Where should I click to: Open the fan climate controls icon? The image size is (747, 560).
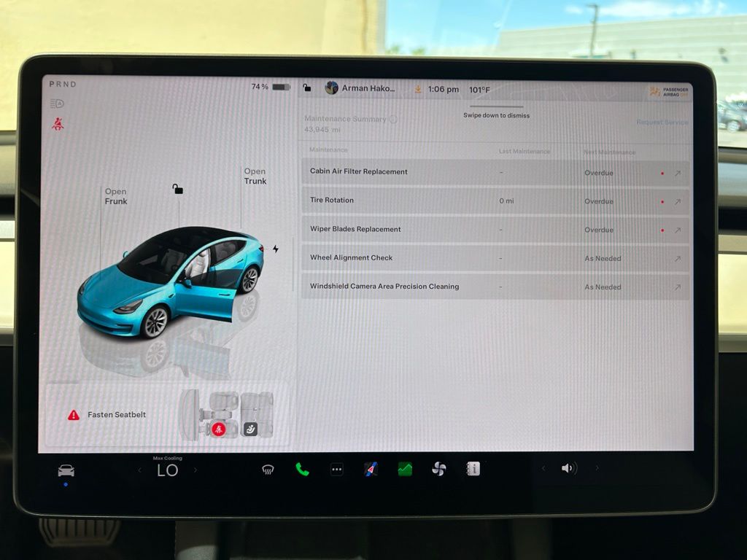click(x=438, y=469)
